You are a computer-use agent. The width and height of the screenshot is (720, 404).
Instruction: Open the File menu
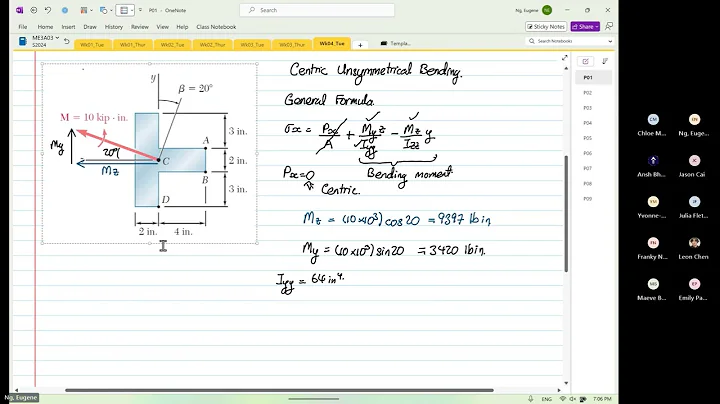coord(22,27)
